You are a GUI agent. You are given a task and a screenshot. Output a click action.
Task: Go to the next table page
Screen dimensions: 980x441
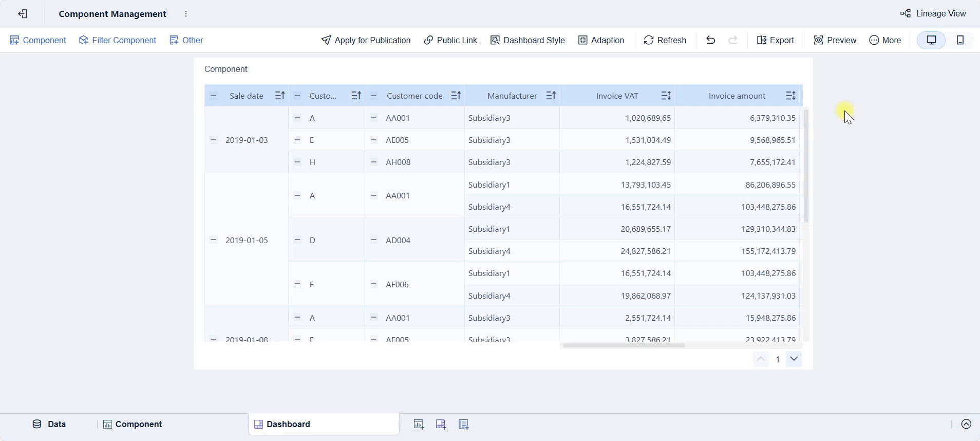[x=794, y=359]
